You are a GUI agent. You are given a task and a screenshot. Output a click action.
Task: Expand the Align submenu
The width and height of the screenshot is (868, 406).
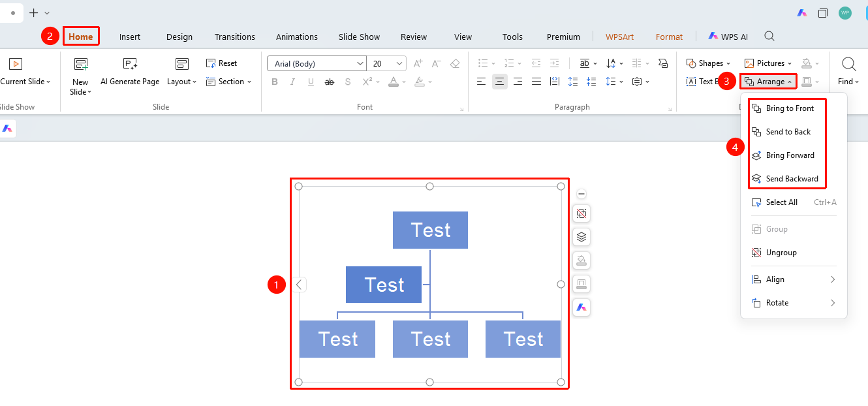coord(794,279)
